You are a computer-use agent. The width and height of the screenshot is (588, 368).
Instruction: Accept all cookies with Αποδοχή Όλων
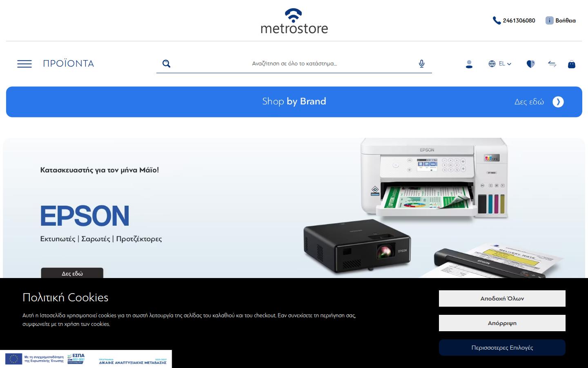pos(502,298)
